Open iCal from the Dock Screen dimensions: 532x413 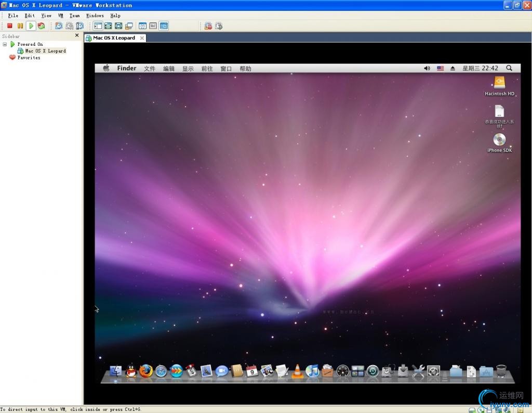(252, 371)
